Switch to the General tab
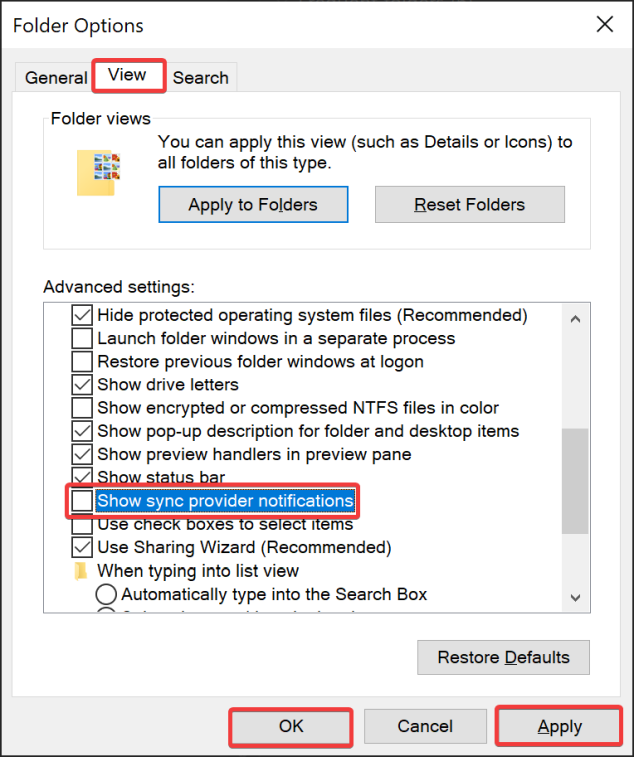 pos(56,77)
